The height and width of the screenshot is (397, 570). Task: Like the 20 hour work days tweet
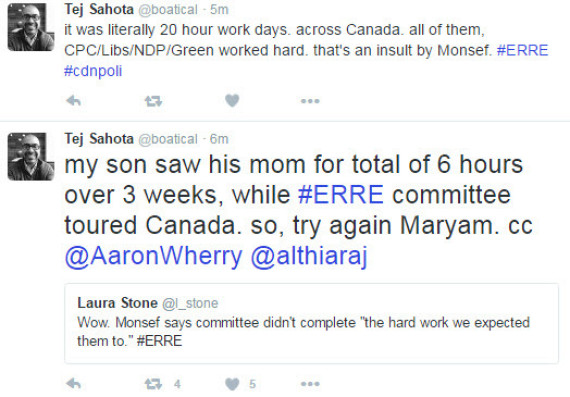tap(232, 100)
